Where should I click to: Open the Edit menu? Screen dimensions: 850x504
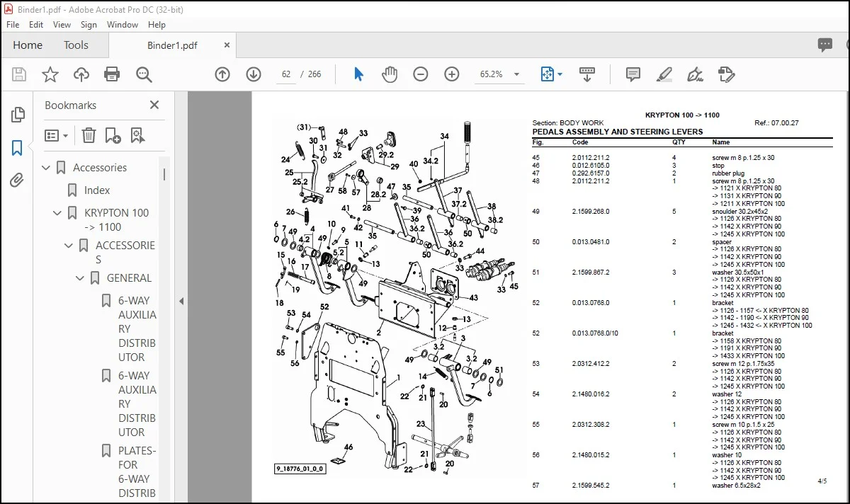(x=36, y=24)
